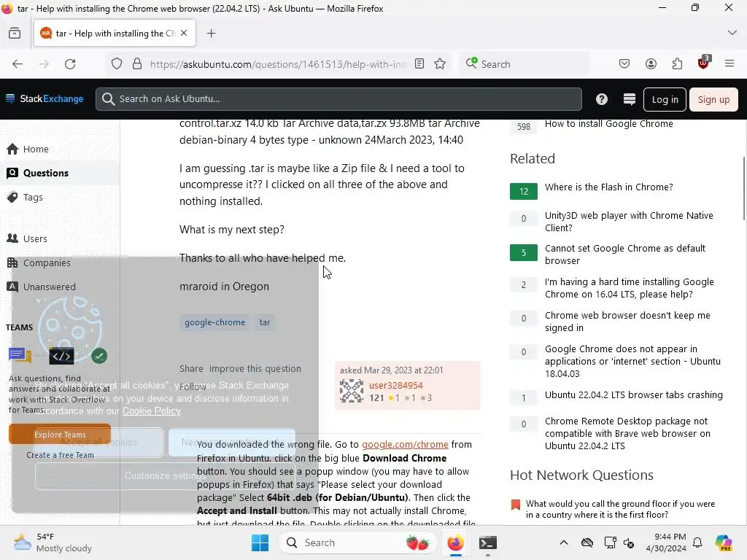Open Copilot preview taskbar icon
This screenshot has height=560, width=747.
coord(724,542)
